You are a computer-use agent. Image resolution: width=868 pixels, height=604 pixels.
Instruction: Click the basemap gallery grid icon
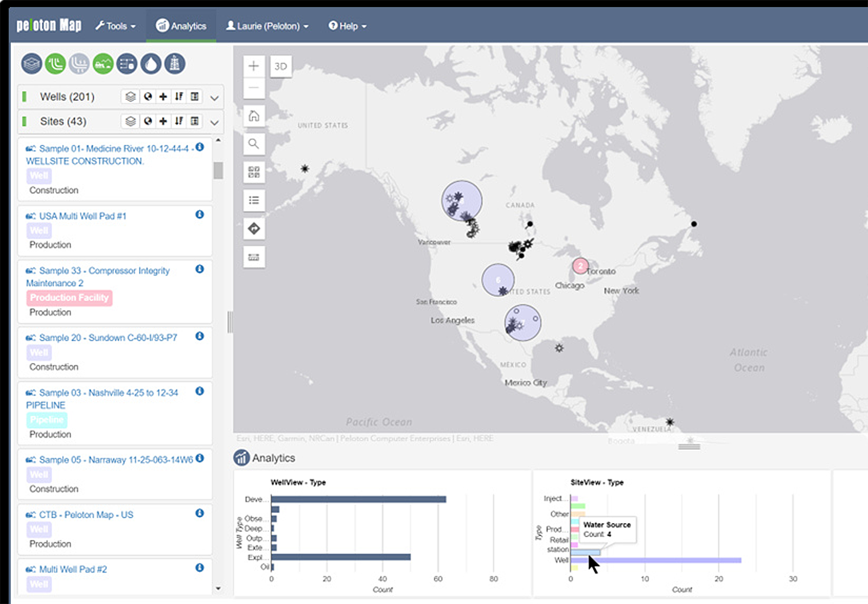pos(254,172)
